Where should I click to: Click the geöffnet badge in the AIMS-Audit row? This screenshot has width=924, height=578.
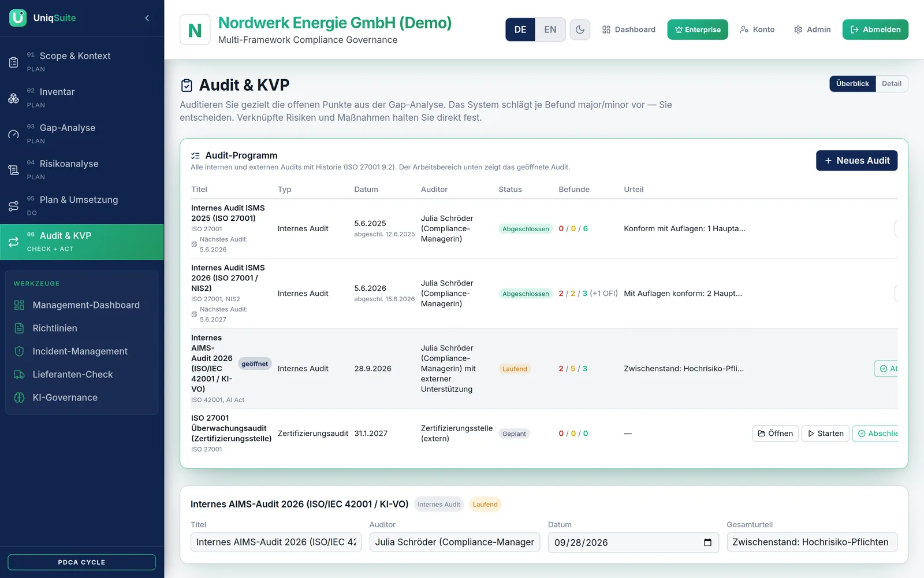(255, 364)
